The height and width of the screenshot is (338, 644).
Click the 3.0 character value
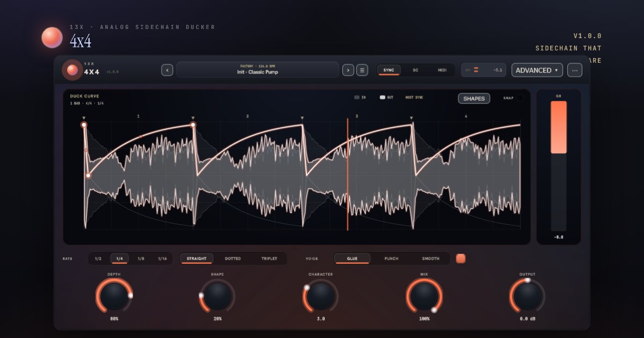point(320,319)
